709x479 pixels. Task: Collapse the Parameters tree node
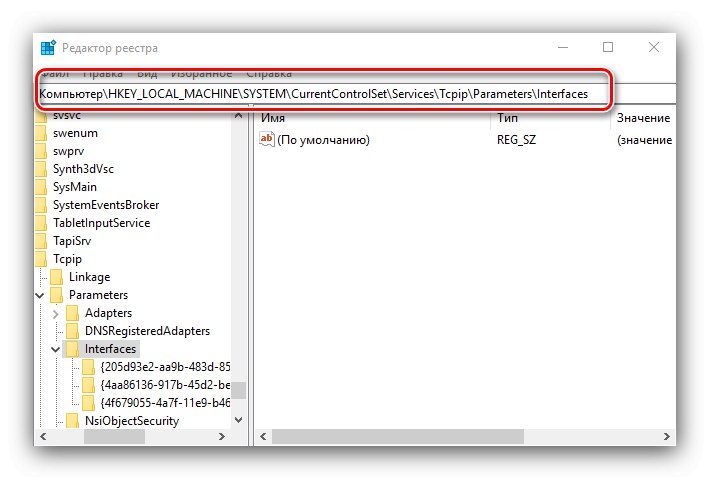[40, 295]
